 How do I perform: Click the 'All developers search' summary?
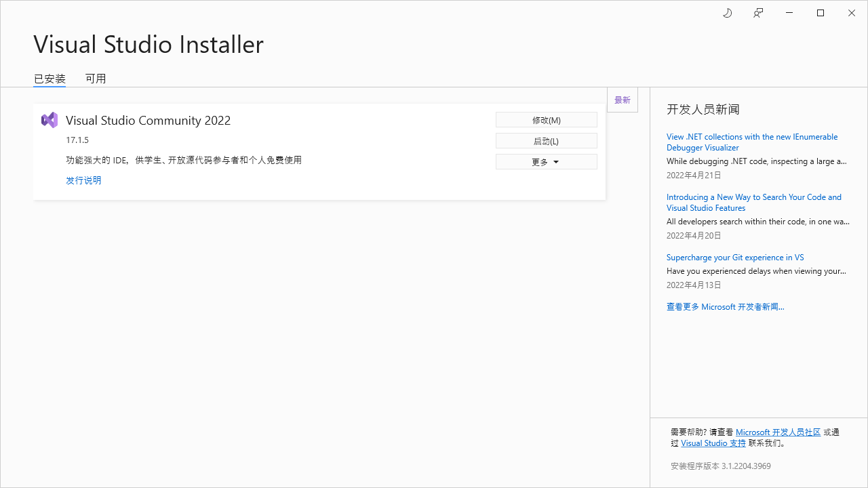(758, 222)
